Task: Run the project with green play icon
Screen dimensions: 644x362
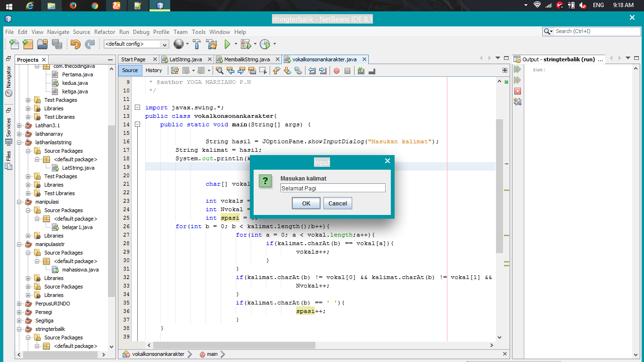Action: [227, 44]
